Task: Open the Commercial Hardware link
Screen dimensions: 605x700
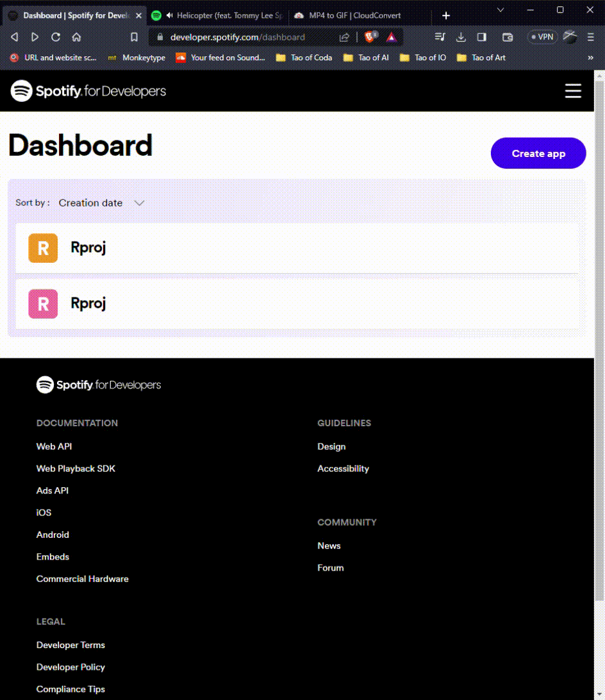Action: click(x=83, y=579)
